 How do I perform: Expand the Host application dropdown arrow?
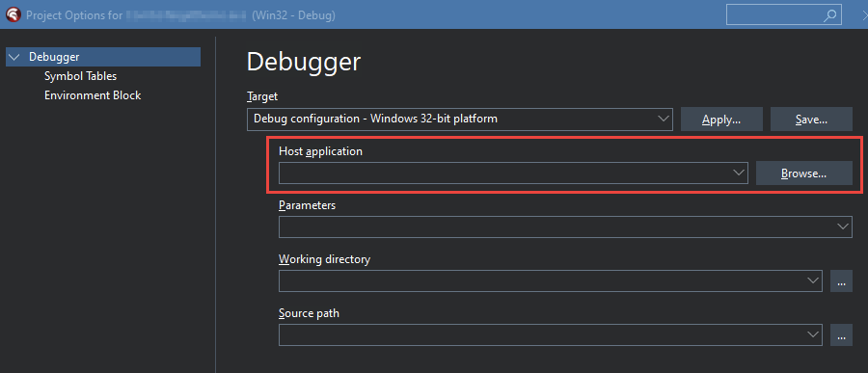pos(739,173)
